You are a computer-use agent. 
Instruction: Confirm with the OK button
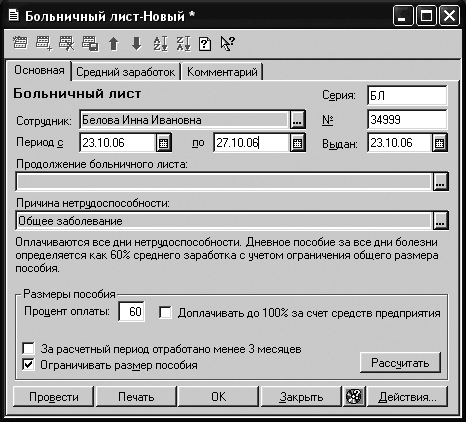pos(218,397)
